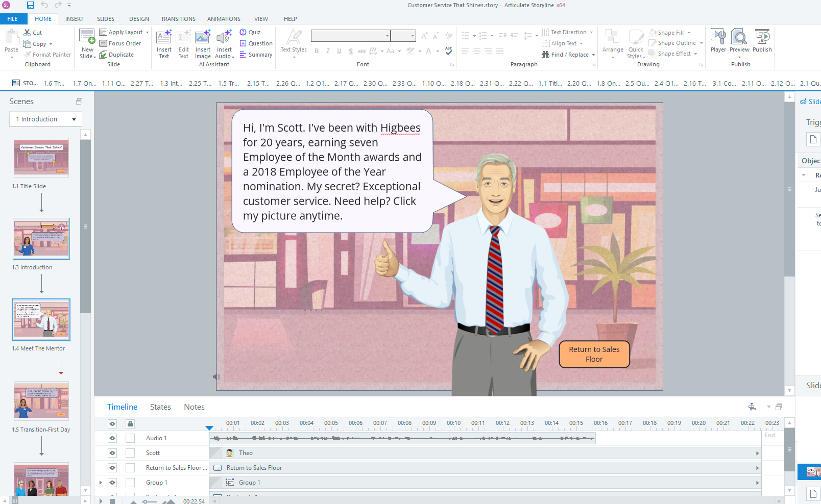Click the Paste clipboard icon
This screenshot has height=504, width=821.
pyautogui.click(x=11, y=37)
